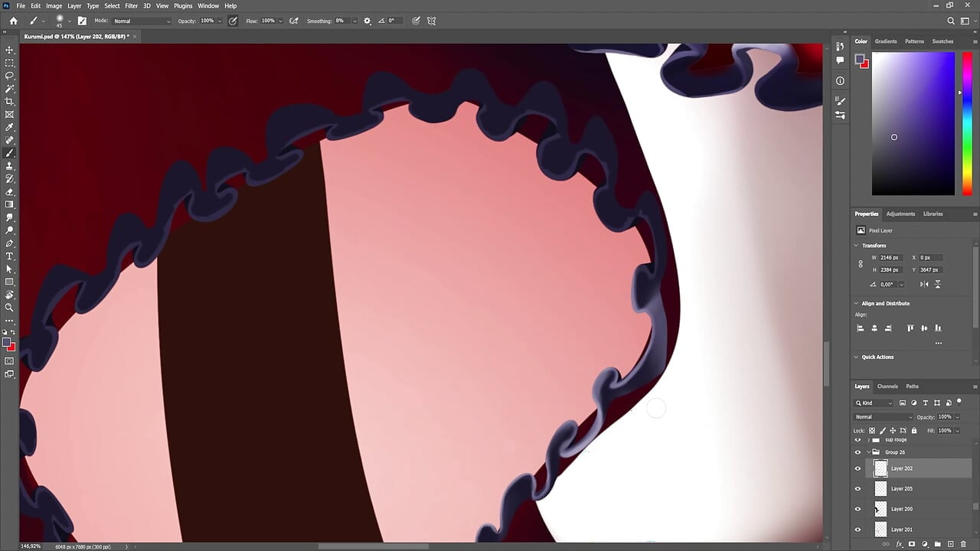The width and height of the screenshot is (980, 551).
Task: Collapse the Group 26 folder
Action: pyautogui.click(x=867, y=452)
